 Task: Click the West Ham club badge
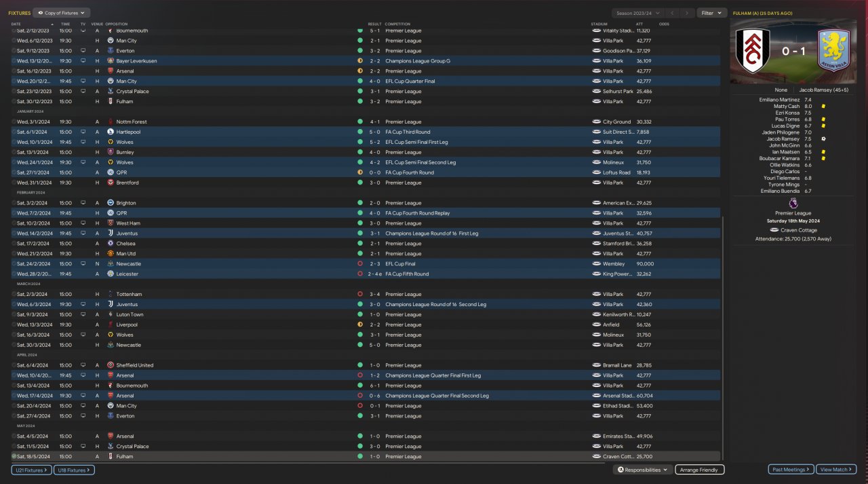[111, 223]
